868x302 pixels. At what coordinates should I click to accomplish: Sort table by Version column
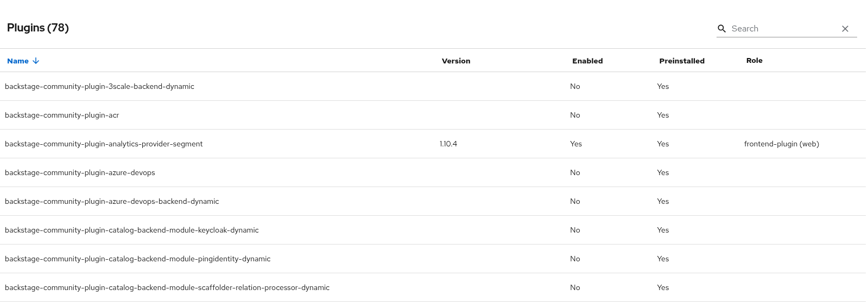pyautogui.click(x=455, y=61)
